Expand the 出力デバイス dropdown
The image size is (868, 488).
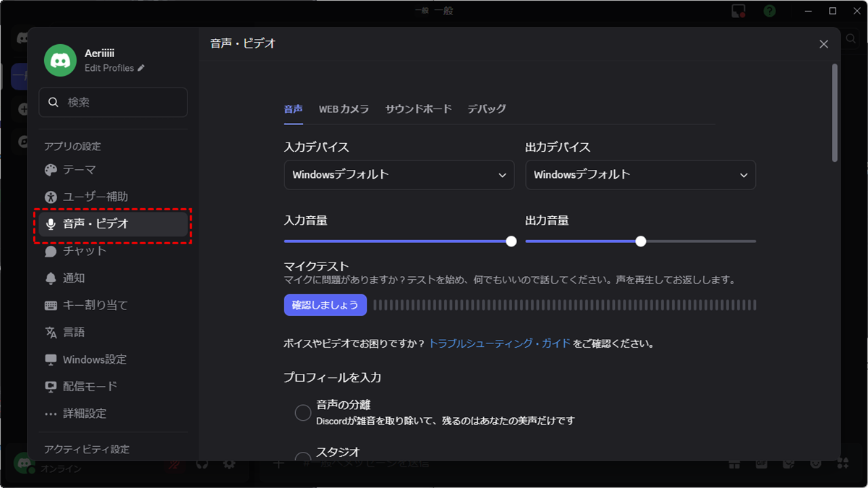click(x=640, y=175)
